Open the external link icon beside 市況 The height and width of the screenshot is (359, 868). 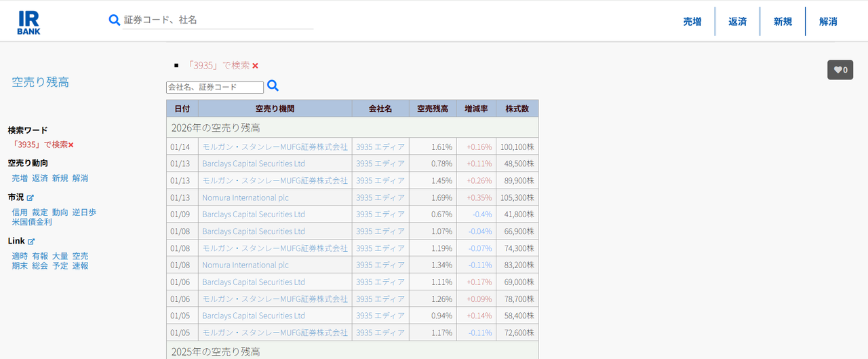point(30,197)
